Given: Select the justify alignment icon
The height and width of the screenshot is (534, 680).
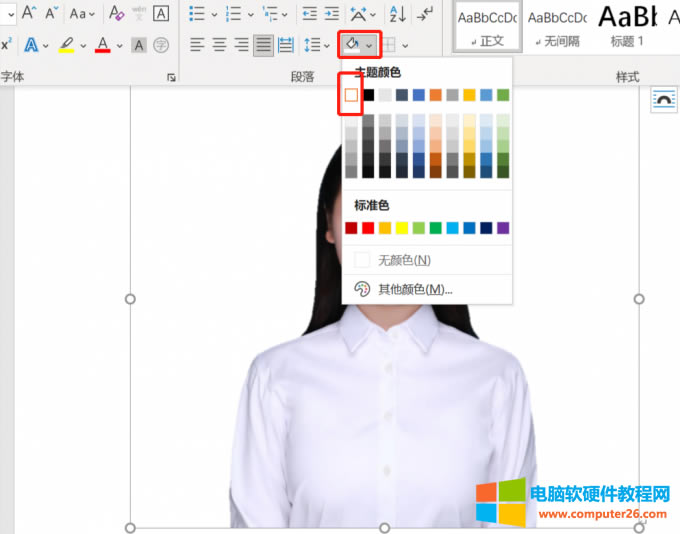Looking at the screenshot, I should 263,45.
